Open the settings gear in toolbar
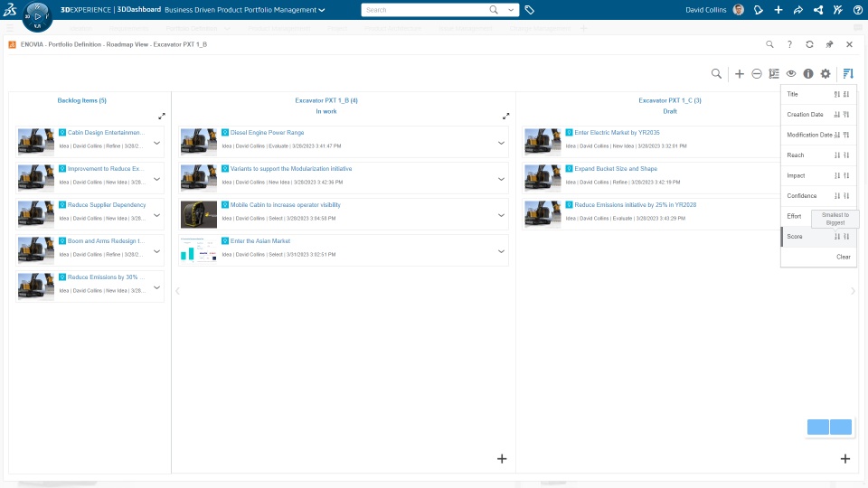The height and width of the screenshot is (488, 868). pyautogui.click(x=826, y=73)
